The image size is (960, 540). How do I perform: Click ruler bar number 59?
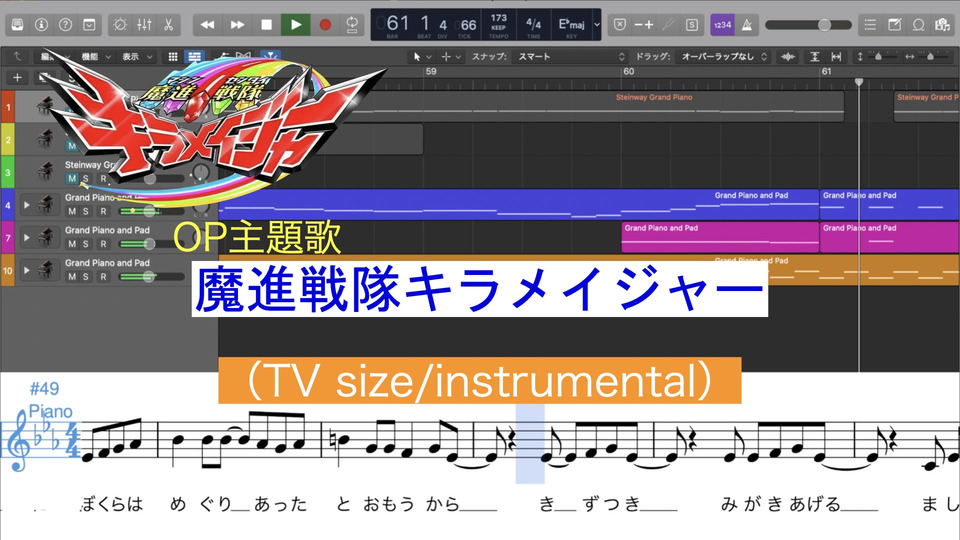click(431, 72)
